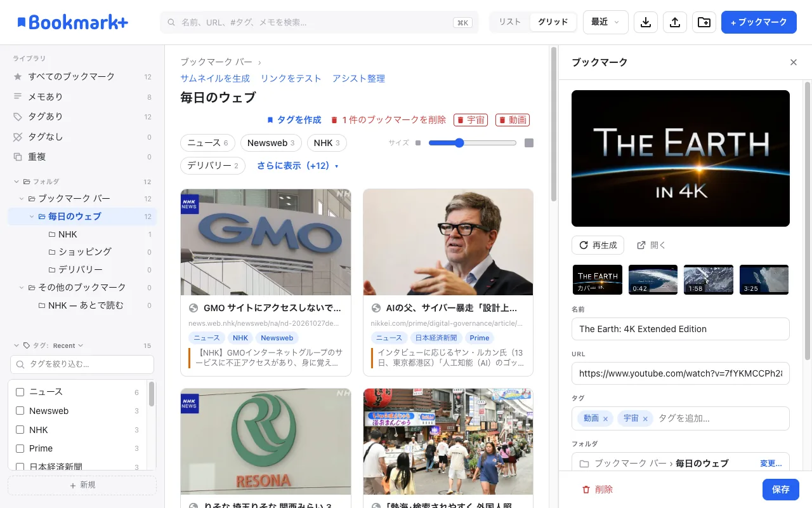Click the 保存 button

(x=781, y=490)
